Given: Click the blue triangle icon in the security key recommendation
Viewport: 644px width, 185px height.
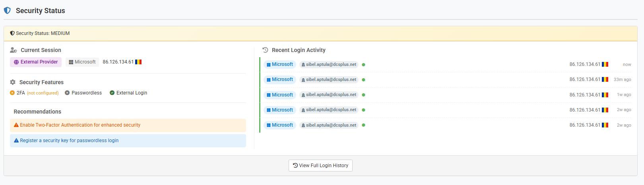Looking at the screenshot, I should tap(16, 141).
